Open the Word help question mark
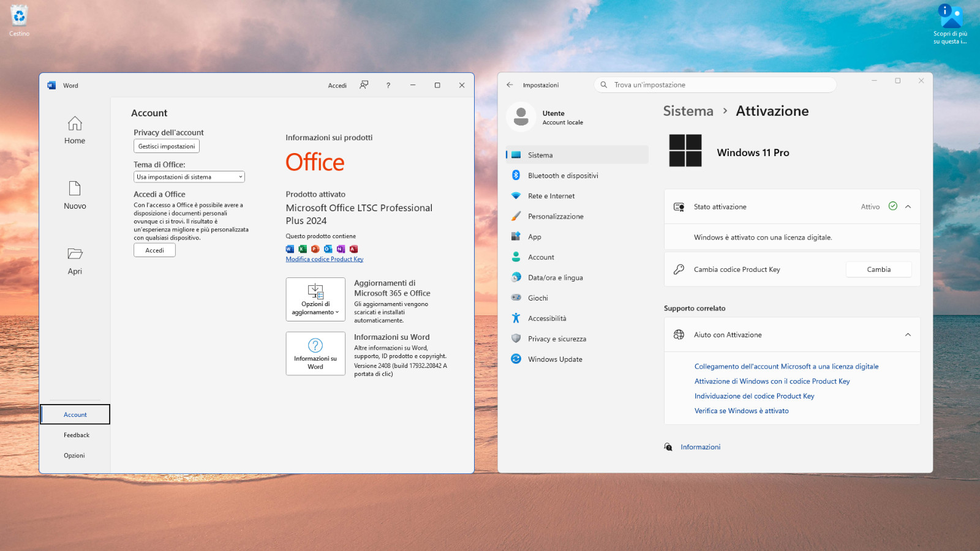This screenshot has height=551, width=980. click(388, 85)
